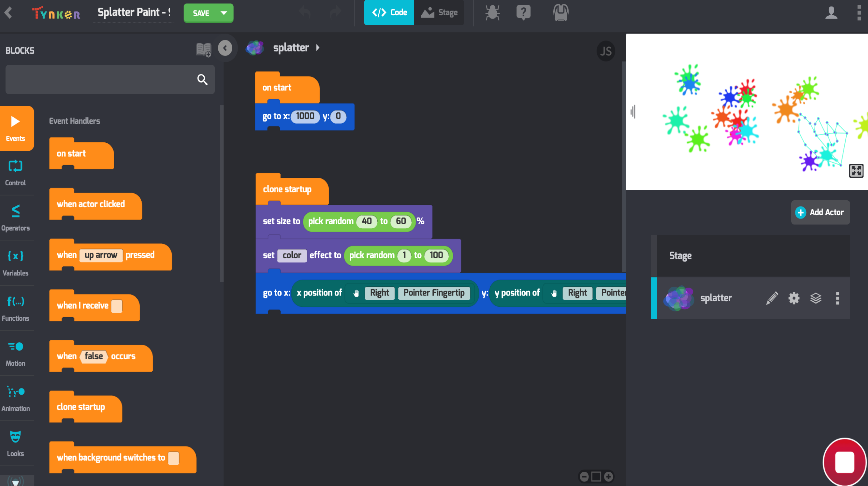The image size is (868, 486).
Task: Switch to the Code tab
Action: (389, 12)
